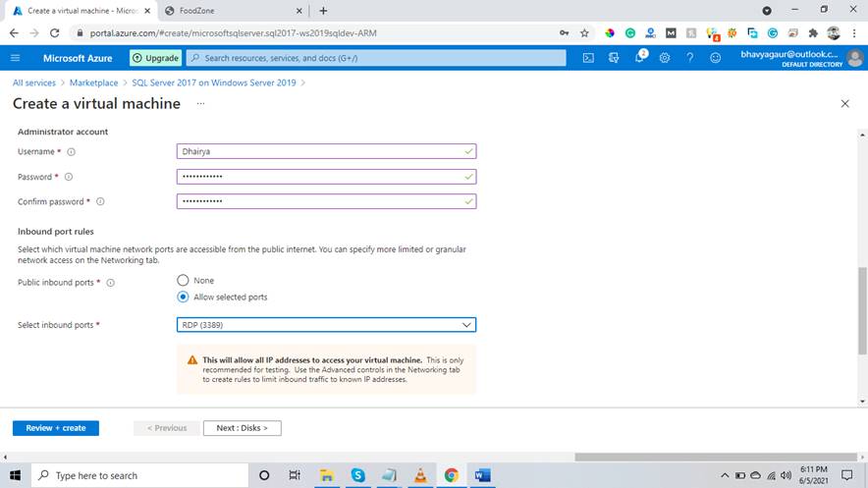This screenshot has width=868, height=488.
Task: Close the FoodZone tab
Action: [298, 11]
